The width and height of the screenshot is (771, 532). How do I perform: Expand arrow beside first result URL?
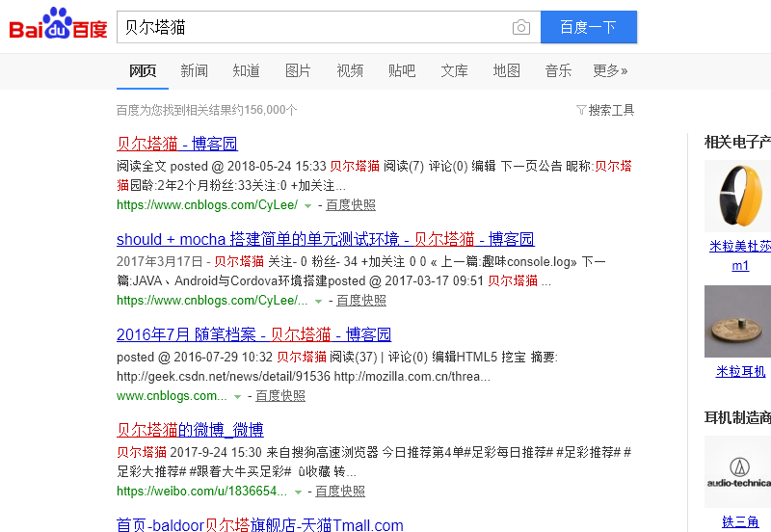tap(307, 206)
